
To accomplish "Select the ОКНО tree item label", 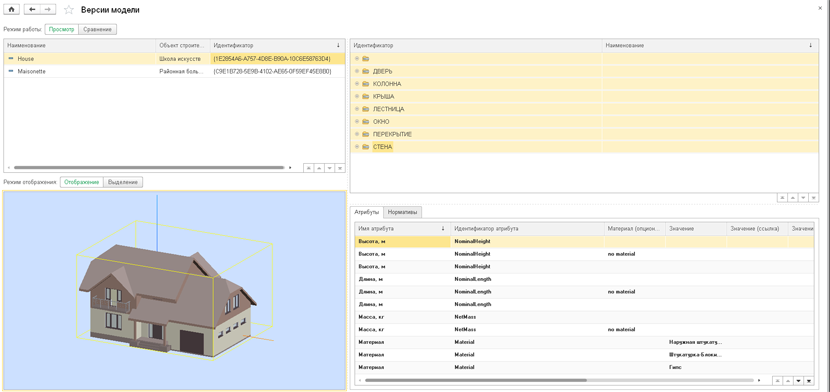I will (381, 122).
